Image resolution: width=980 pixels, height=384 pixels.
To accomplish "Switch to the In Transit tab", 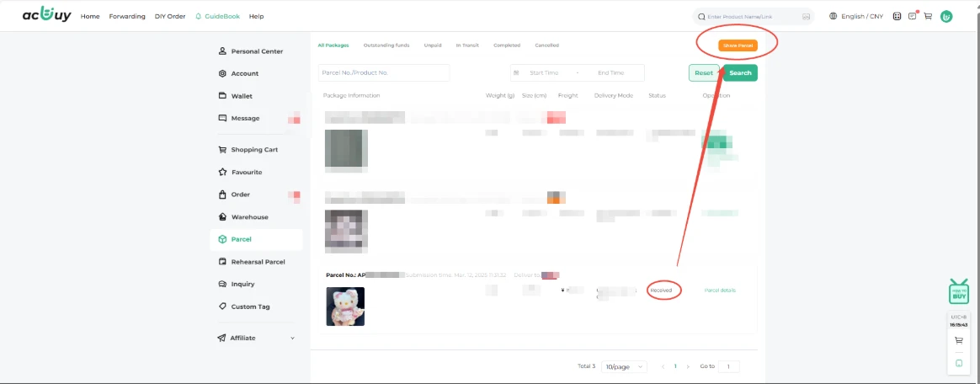I will tap(467, 45).
